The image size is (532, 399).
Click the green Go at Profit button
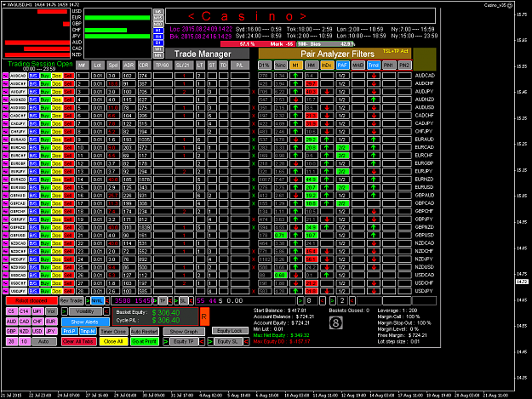pos(144,341)
